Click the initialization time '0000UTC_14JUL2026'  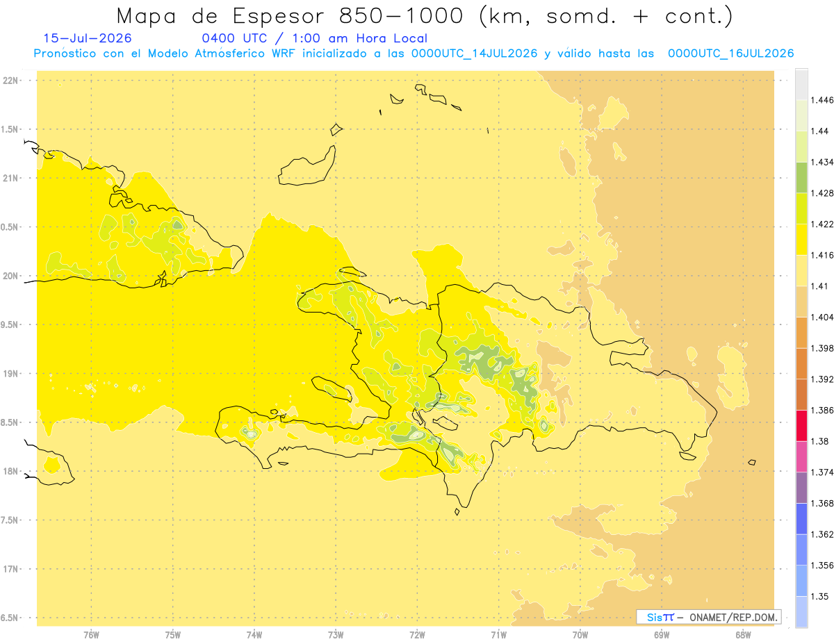pos(475,53)
